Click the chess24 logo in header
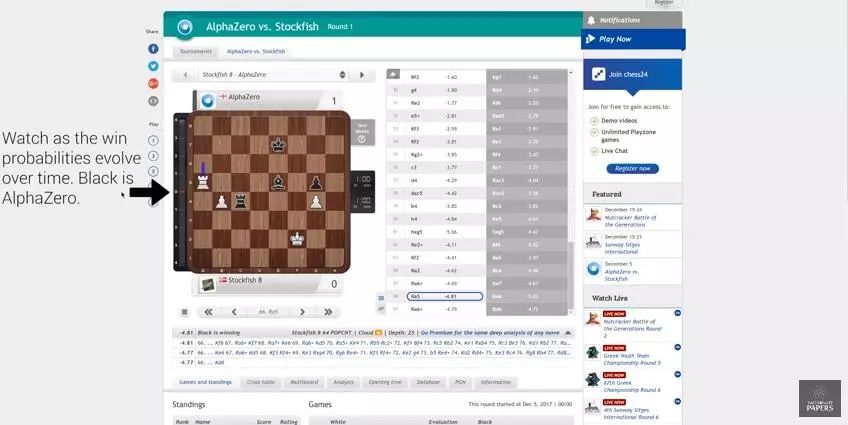Image resolution: width=848 pixels, height=425 pixels. (x=185, y=27)
